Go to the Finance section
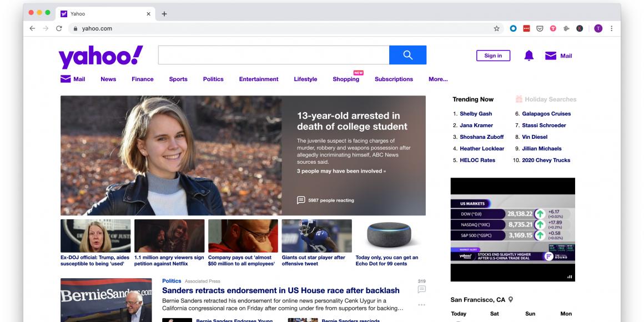This screenshot has height=322, width=644. point(143,79)
